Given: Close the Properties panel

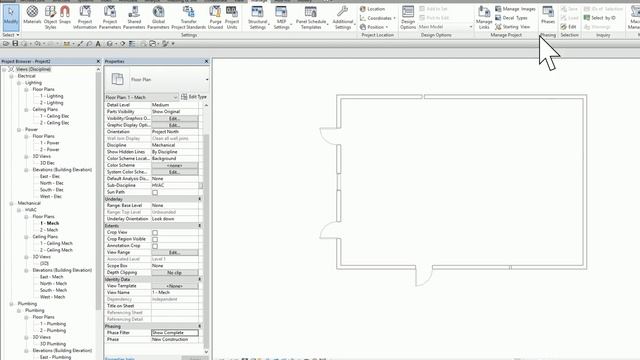Looking at the screenshot, I should [x=206, y=61].
